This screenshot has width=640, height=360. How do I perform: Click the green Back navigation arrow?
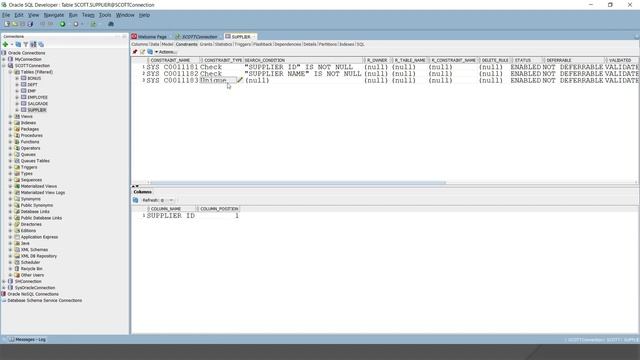(62, 24)
